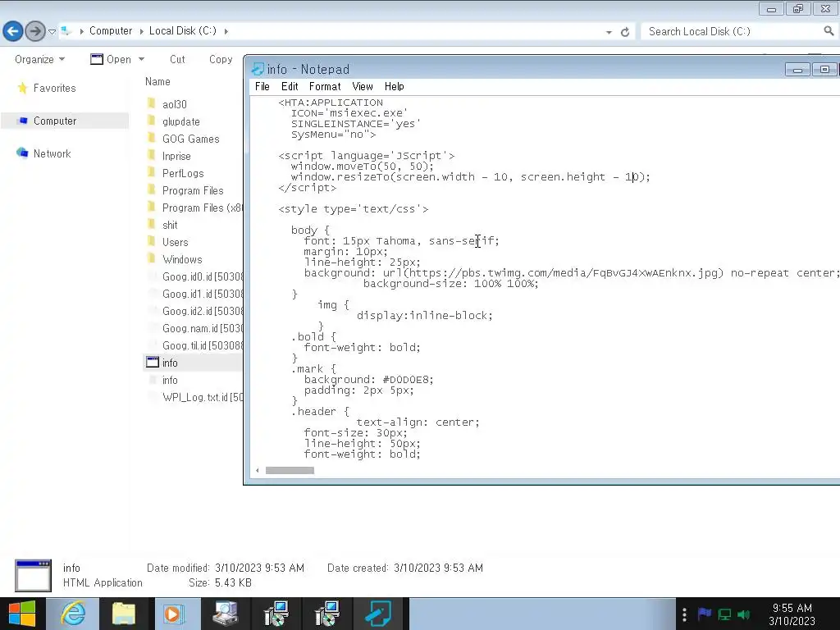Select the Inprise folder
The width and height of the screenshot is (840, 630).
coord(176,156)
